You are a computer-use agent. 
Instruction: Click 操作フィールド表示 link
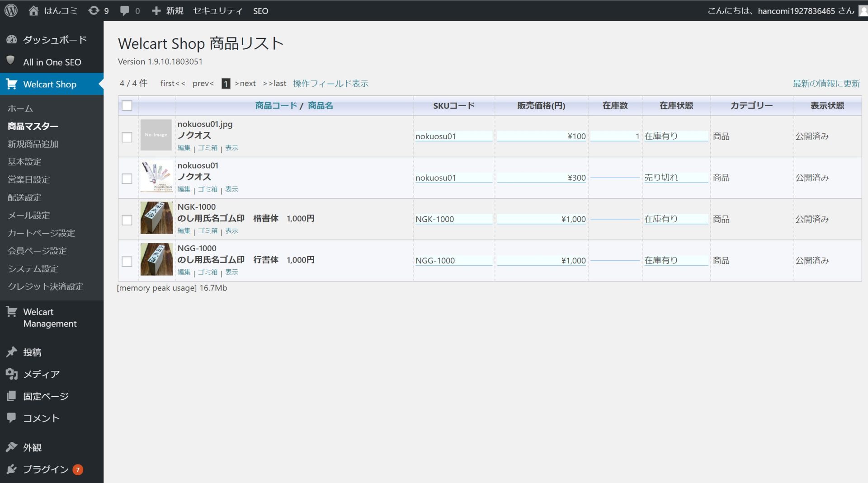pyautogui.click(x=330, y=84)
